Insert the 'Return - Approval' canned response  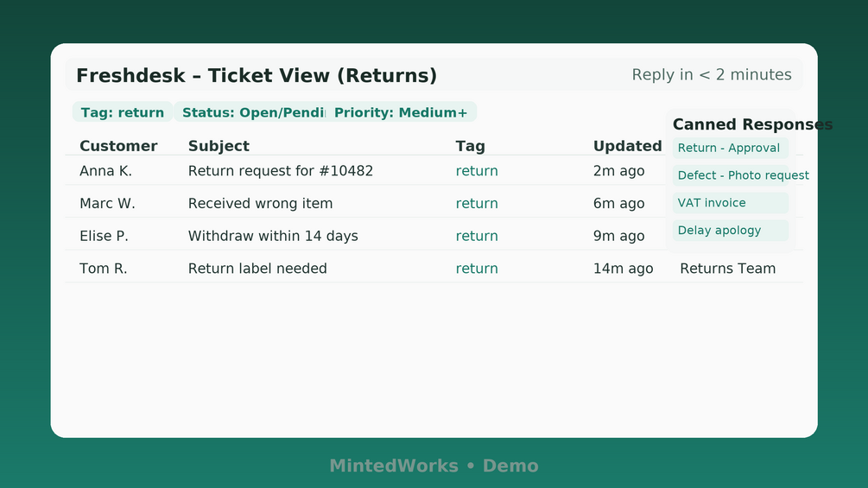click(730, 148)
